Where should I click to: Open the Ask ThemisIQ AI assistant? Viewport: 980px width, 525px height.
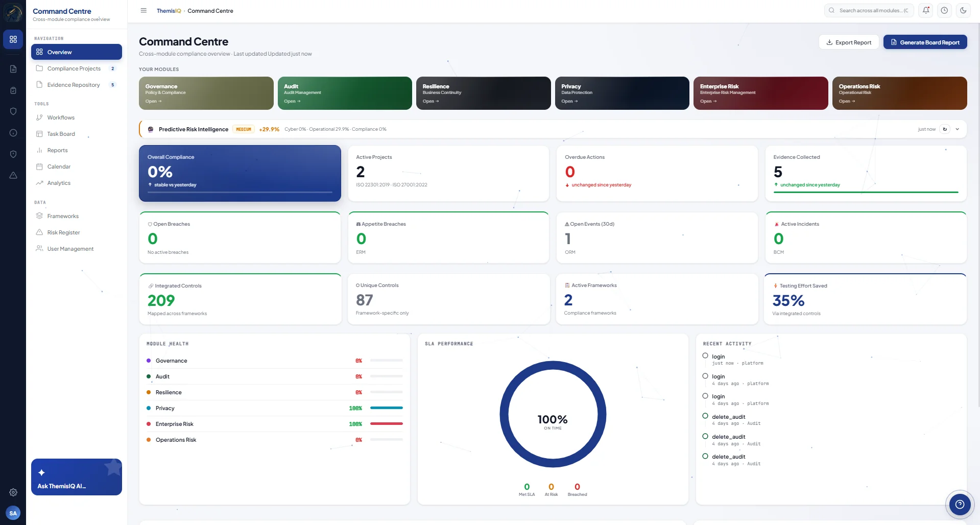[77, 477]
